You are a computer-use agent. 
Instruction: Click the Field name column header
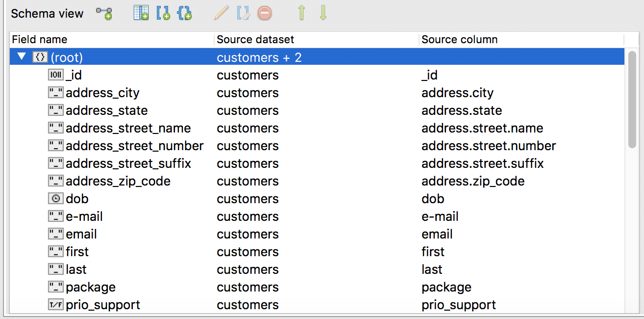tap(39, 39)
